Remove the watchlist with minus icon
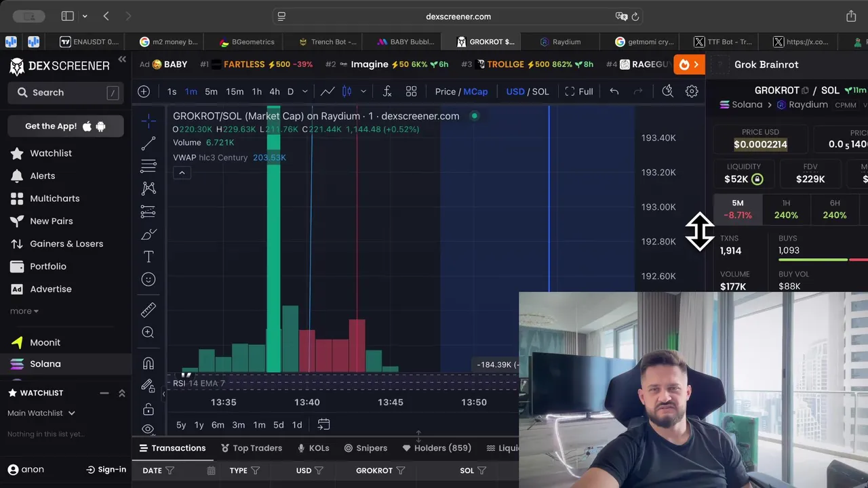Screen dimensions: 868x488 (104, 393)
